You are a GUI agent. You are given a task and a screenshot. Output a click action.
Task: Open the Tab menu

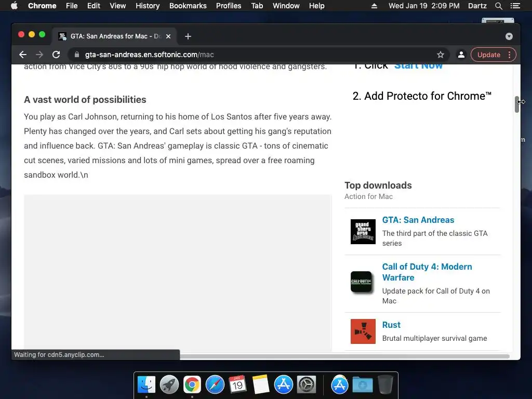click(x=257, y=6)
